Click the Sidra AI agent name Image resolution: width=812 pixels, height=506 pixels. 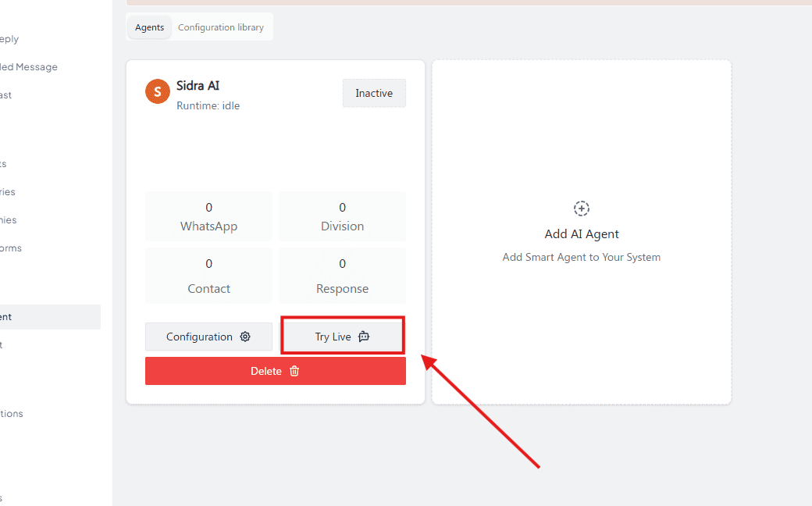pos(198,85)
